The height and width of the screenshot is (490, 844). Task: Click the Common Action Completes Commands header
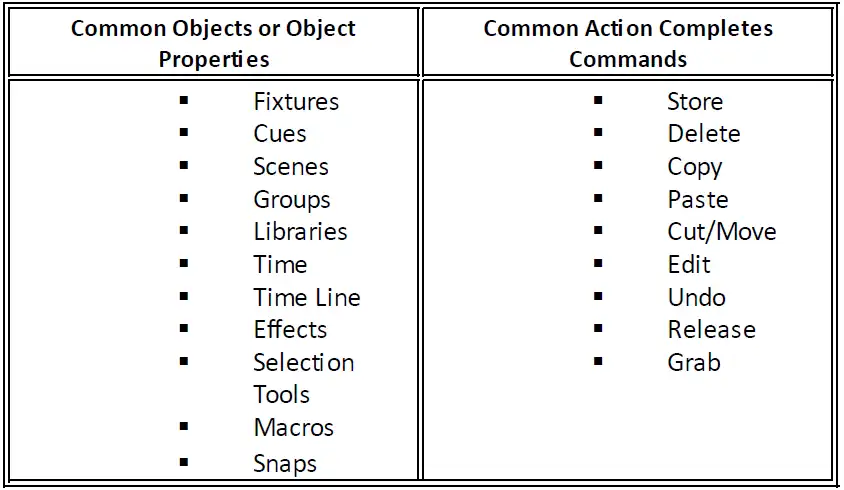click(628, 44)
